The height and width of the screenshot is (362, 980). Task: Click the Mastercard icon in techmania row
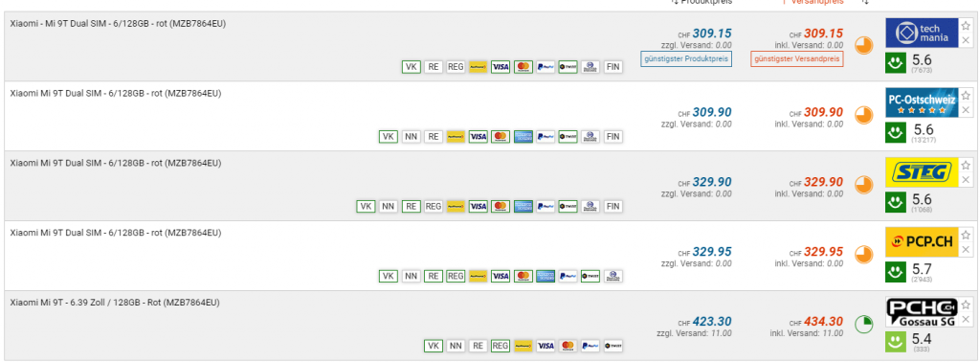tap(523, 67)
